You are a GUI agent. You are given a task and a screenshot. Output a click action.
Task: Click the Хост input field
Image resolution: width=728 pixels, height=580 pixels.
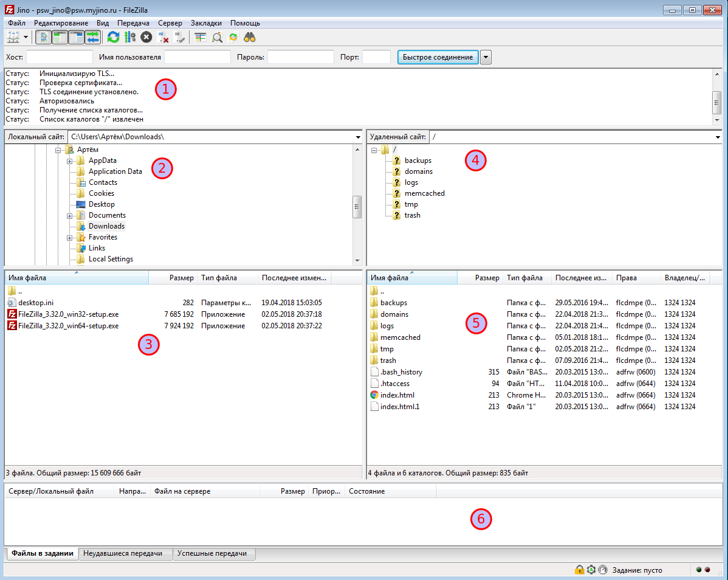click(59, 57)
